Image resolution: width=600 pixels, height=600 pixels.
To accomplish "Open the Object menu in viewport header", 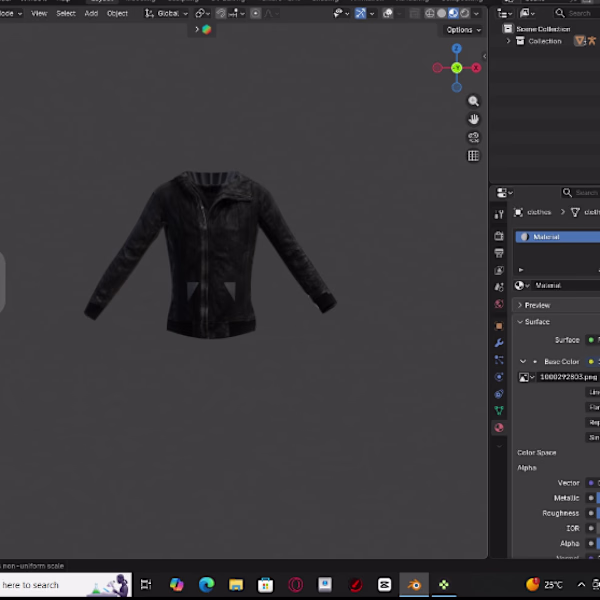I will click(117, 13).
